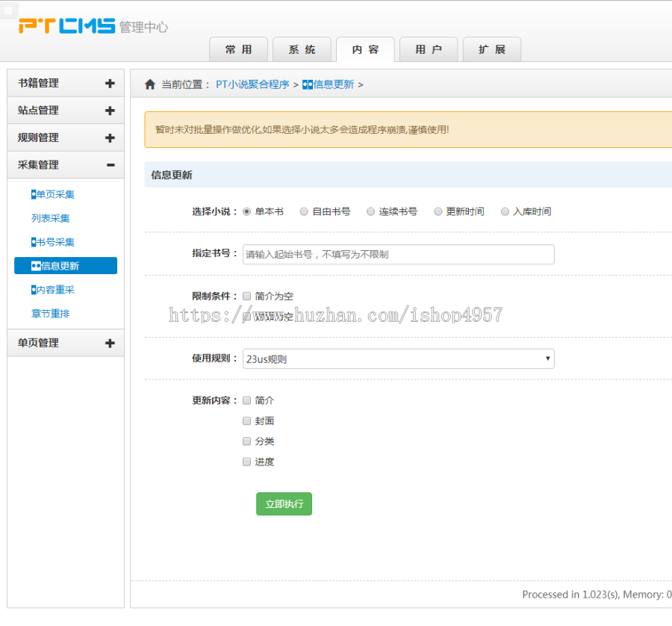This screenshot has width=672, height=626.
Task: Expand 单页管理 with its plus icon
Action: coord(111,343)
